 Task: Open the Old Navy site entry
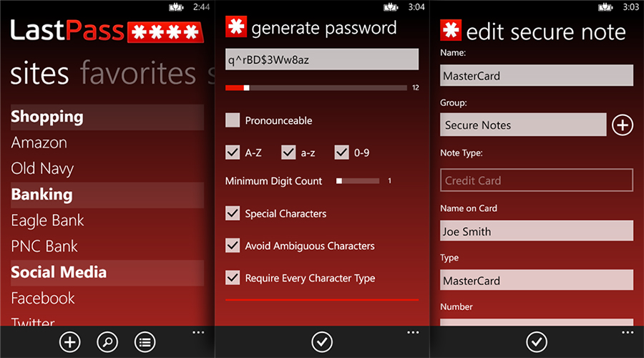[x=42, y=168]
